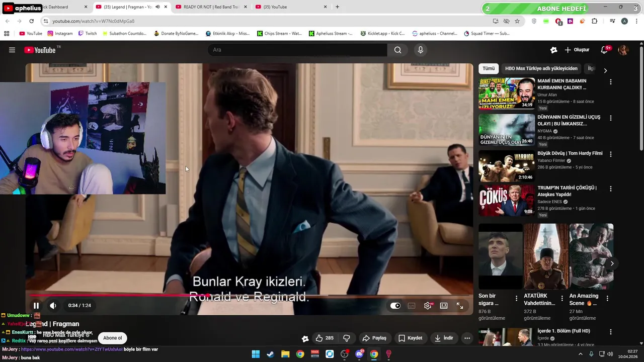
Task: Open MAMİ EMEN BABAMIN KURBANINI title link
Action: coord(562,84)
